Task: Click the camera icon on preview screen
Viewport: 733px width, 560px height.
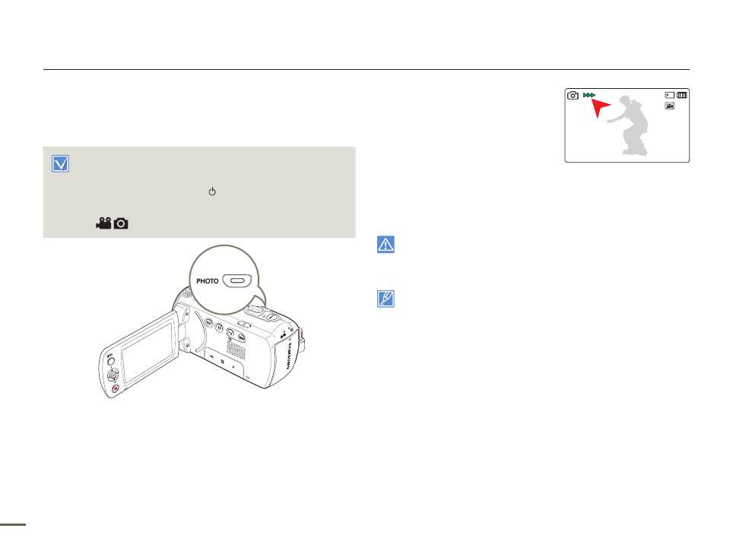Action: [x=573, y=95]
